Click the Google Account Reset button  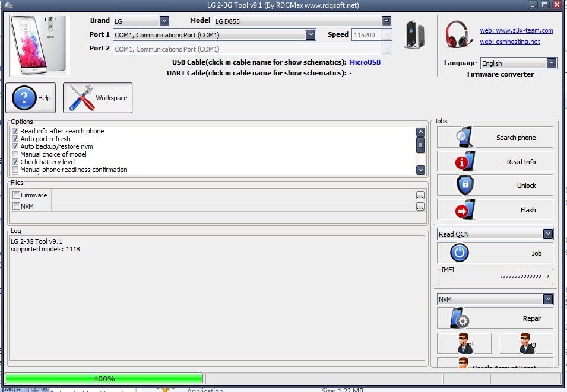click(x=495, y=363)
